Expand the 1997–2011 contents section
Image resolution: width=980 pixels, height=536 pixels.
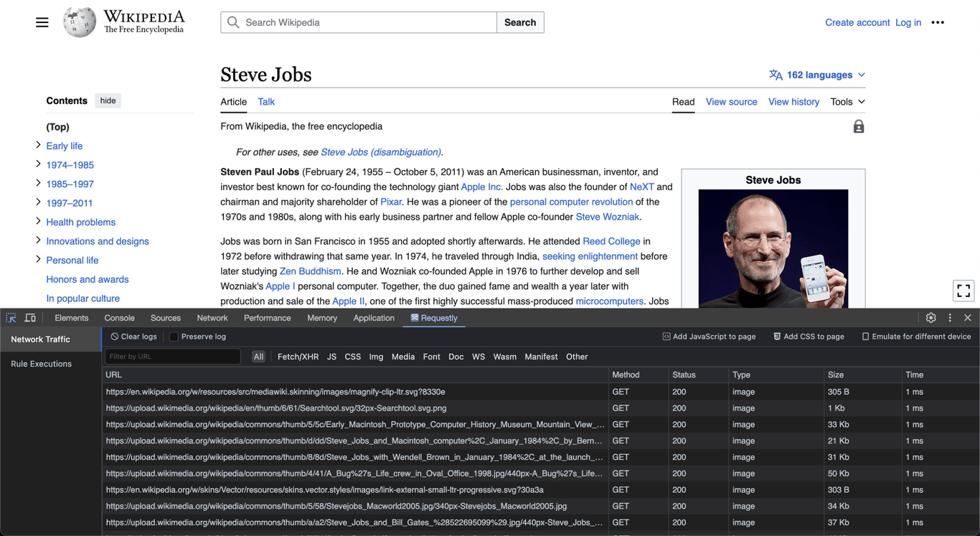point(38,202)
